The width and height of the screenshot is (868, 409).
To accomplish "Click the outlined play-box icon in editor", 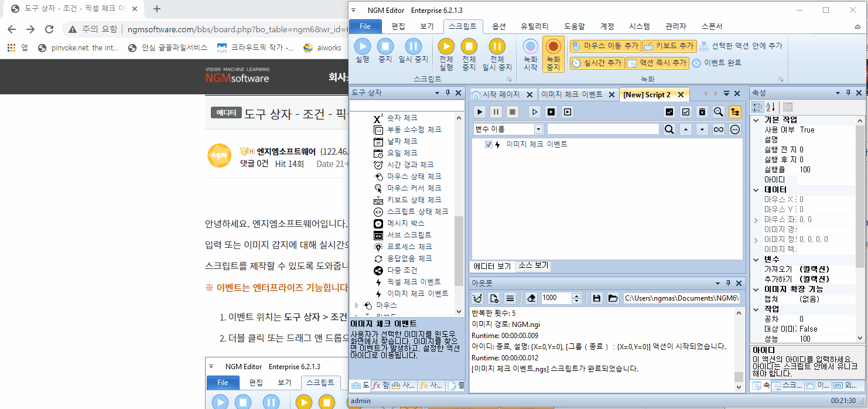I will click(x=567, y=111).
